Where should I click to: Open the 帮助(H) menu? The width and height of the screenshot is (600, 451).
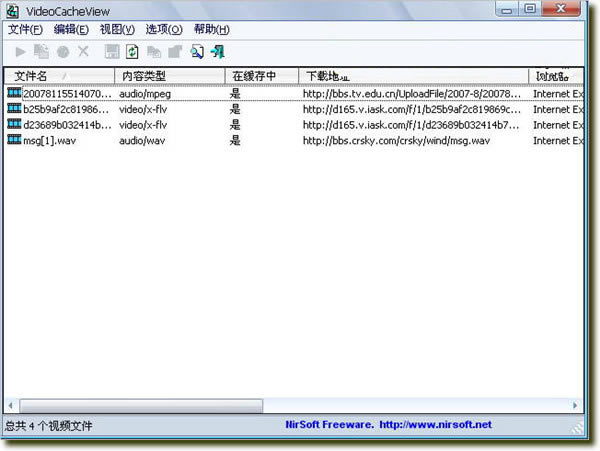(211, 29)
